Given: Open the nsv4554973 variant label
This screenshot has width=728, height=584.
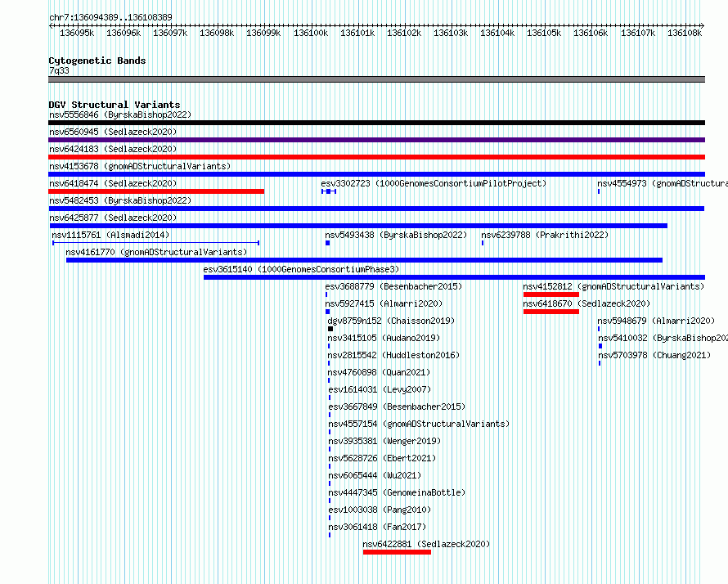Looking at the screenshot, I should 663,183.
